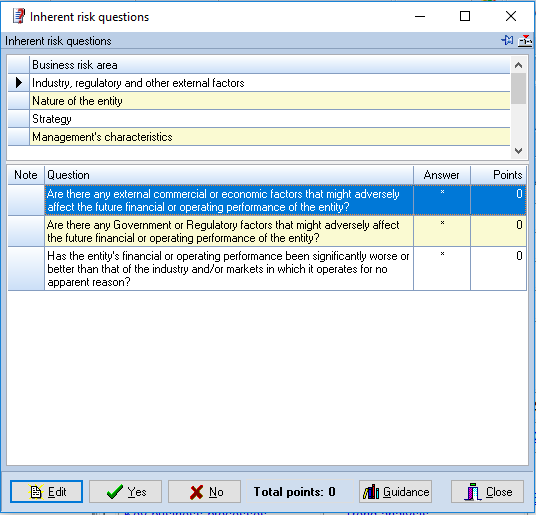Screen dimensions: 536x515
Task: Click the pin icon in panel header
Action: tap(507, 40)
